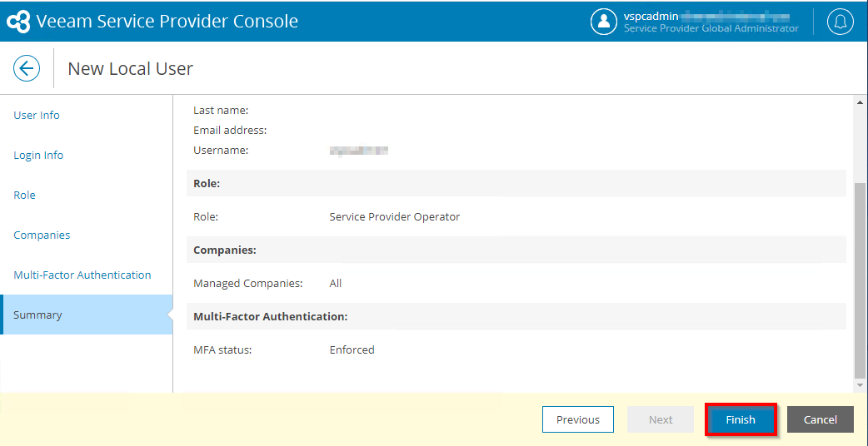Image resolution: width=868 pixels, height=446 pixels.
Task: Click the Veeam Service Provider Console title
Action: 167,21
